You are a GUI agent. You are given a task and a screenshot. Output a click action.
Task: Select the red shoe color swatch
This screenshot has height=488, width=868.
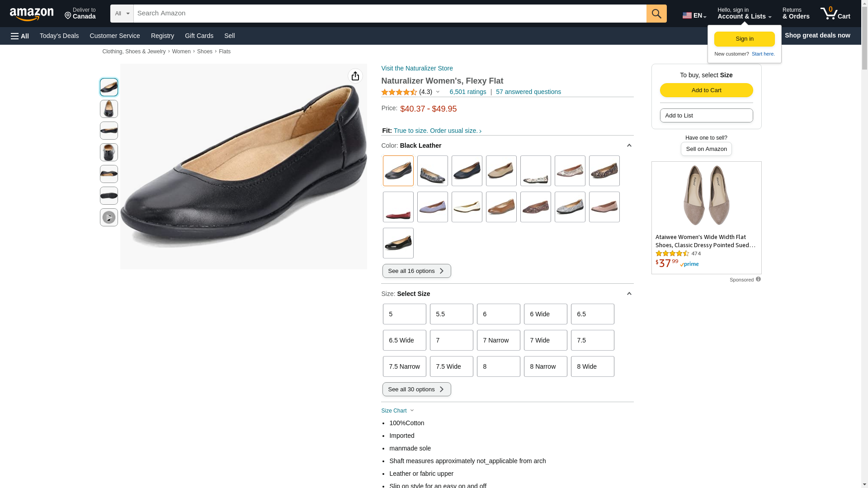click(398, 207)
